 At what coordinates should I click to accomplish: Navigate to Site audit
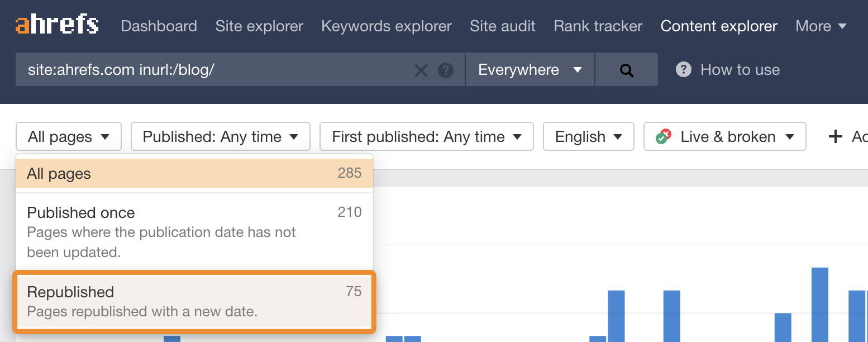[x=502, y=26]
